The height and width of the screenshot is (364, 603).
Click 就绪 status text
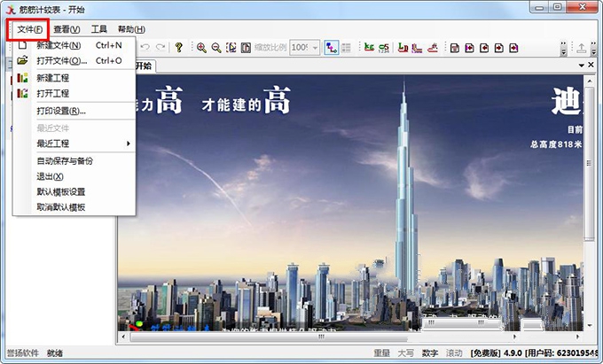55,352
